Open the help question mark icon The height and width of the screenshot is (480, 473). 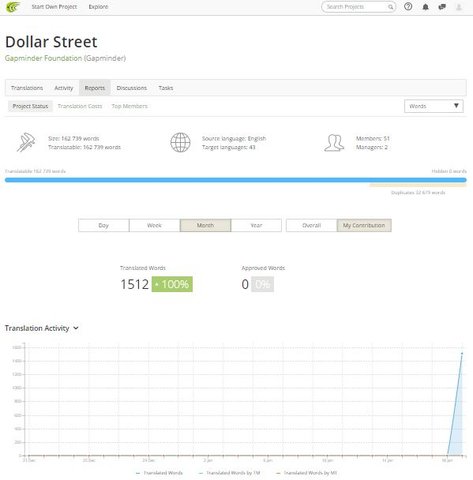pyautogui.click(x=408, y=7)
